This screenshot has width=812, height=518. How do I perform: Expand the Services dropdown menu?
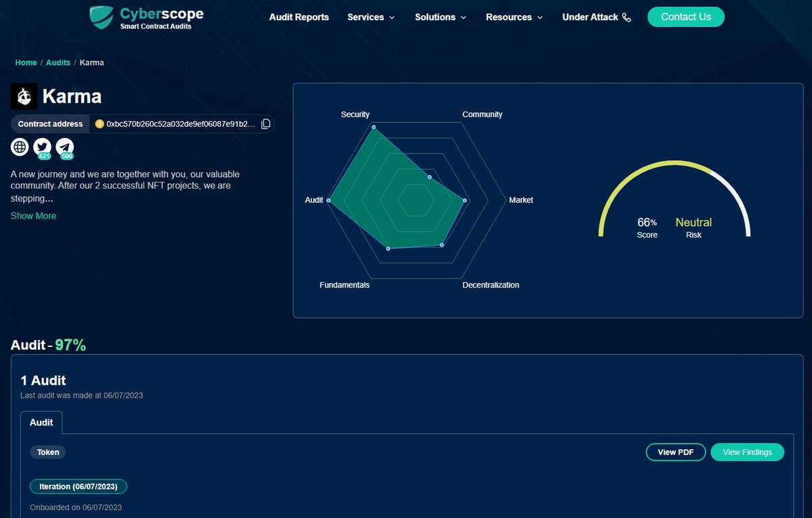[x=371, y=17]
